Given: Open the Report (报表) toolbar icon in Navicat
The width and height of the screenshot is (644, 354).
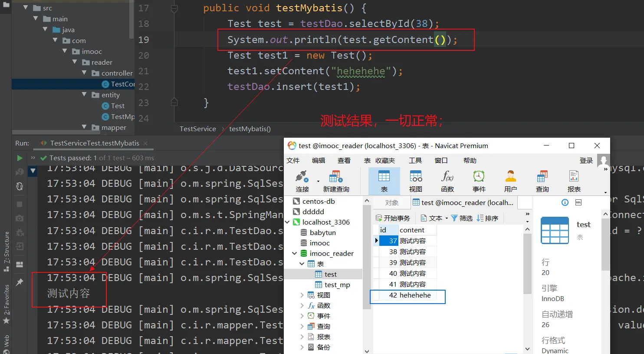Looking at the screenshot, I should [x=574, y=181].
